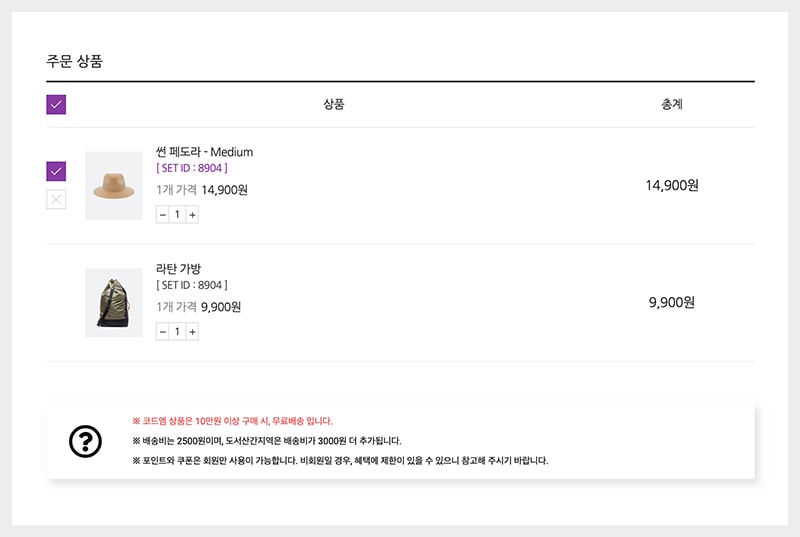
Task: Increase 썬 페도라 quantity with plus button
Action: [x=192, y=214]
